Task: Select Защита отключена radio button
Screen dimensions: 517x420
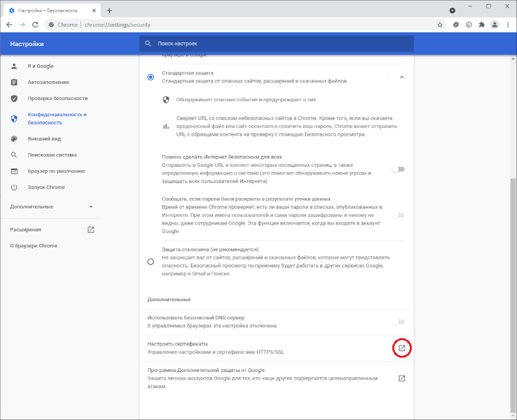Action: tap(151, 262)
